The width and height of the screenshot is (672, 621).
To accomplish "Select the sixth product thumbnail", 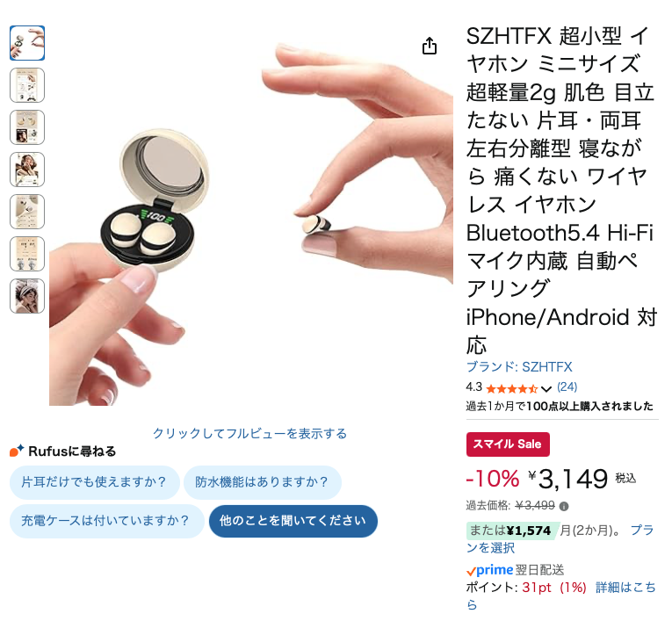I will pyautogui.click(x=27, y=254).
